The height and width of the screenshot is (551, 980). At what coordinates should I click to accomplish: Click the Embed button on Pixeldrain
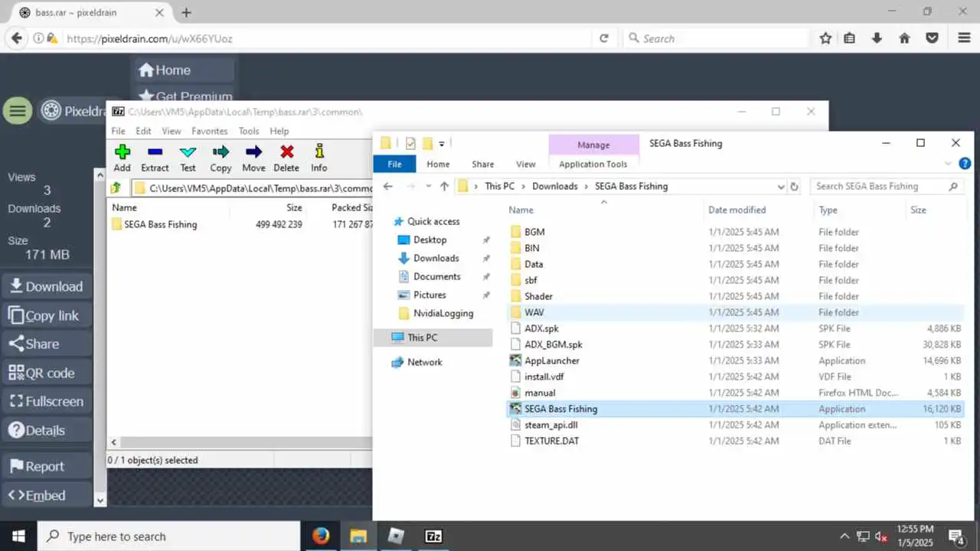(x=47, y=495)
